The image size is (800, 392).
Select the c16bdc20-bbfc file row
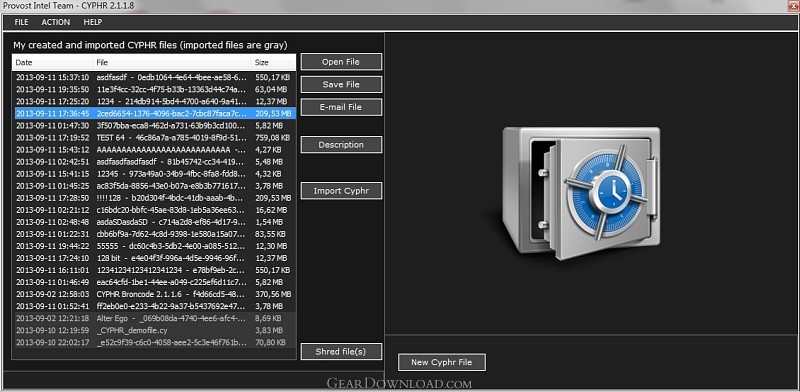point(154,210)
